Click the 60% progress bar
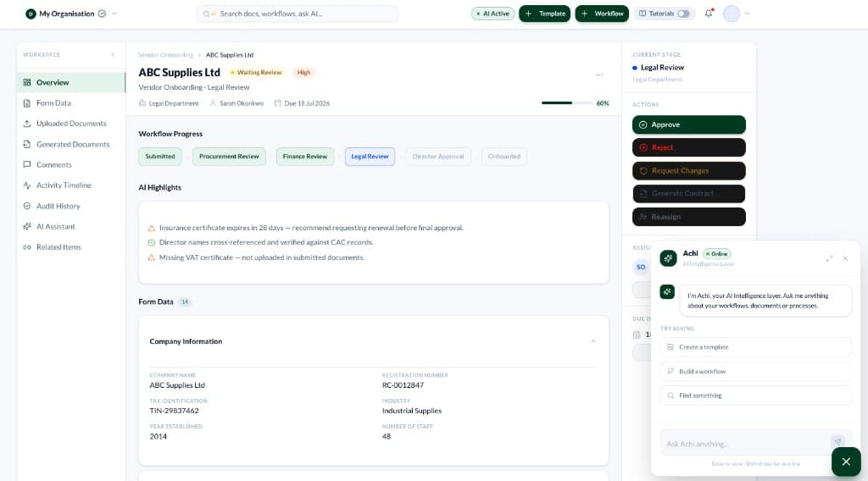Screen dimensions: 868x481 pyautogui.click(x=565, y=102)
